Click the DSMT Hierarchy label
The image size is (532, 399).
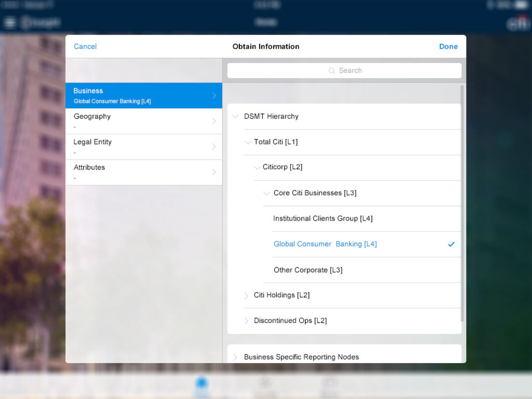[271, 116]
